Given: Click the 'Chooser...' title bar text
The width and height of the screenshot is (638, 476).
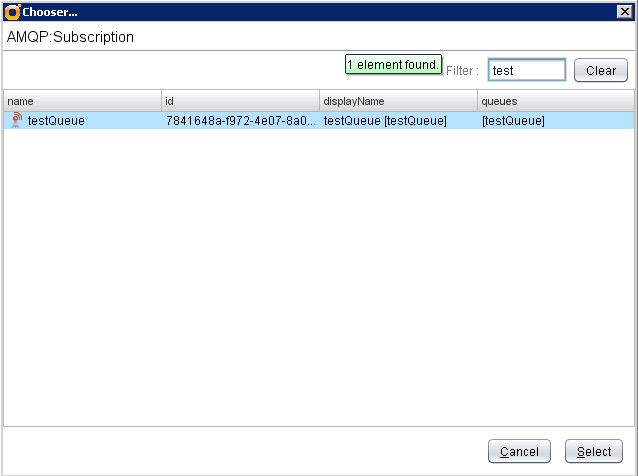Looking at the screenshot, I should pos(50,11).
